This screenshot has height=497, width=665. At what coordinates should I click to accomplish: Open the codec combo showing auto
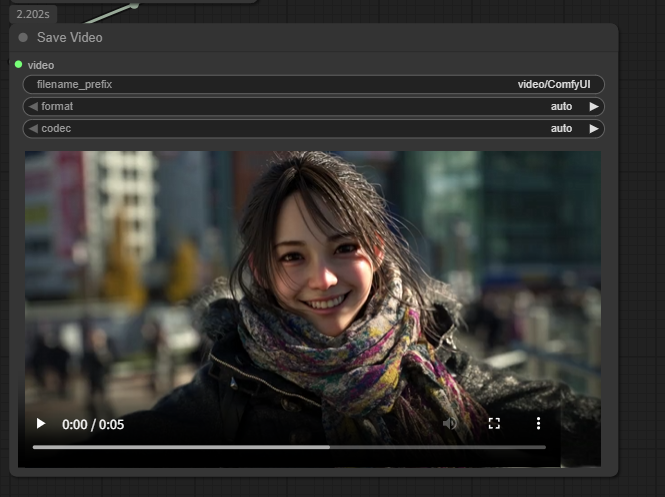tap(313, 129)
